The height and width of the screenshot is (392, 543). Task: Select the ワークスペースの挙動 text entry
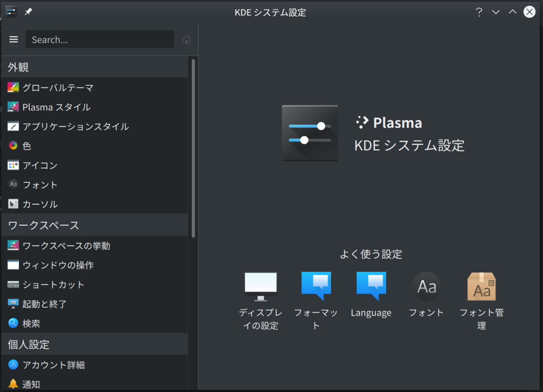coord(67,246)
